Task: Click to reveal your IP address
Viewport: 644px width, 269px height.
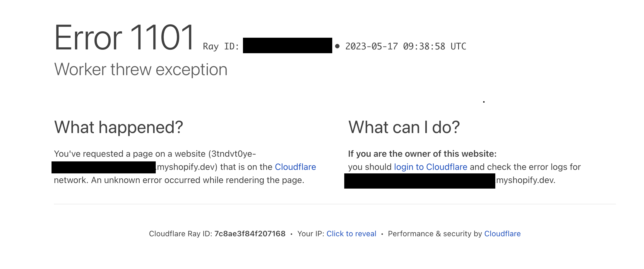Action: click(351, 234)
